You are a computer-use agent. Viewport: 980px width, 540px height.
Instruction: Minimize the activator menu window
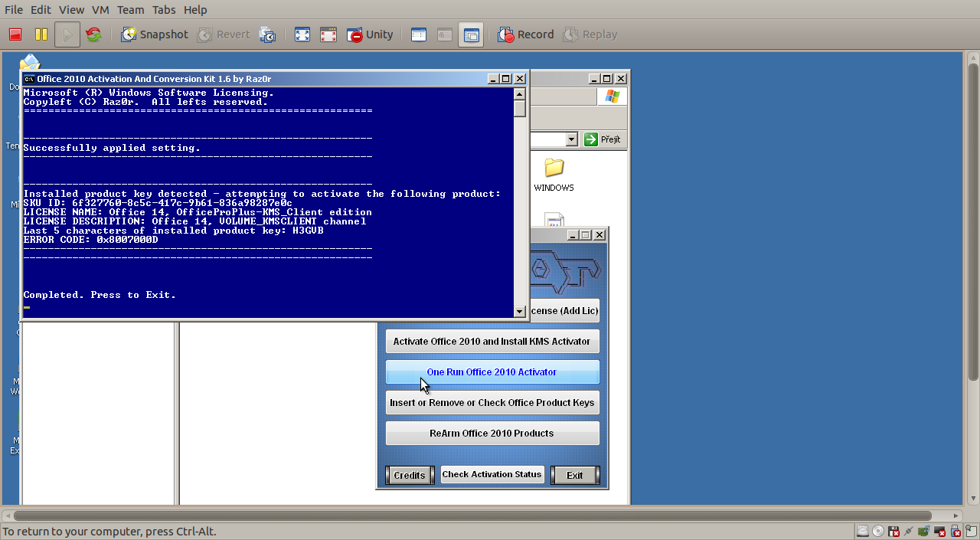(573, 235)
